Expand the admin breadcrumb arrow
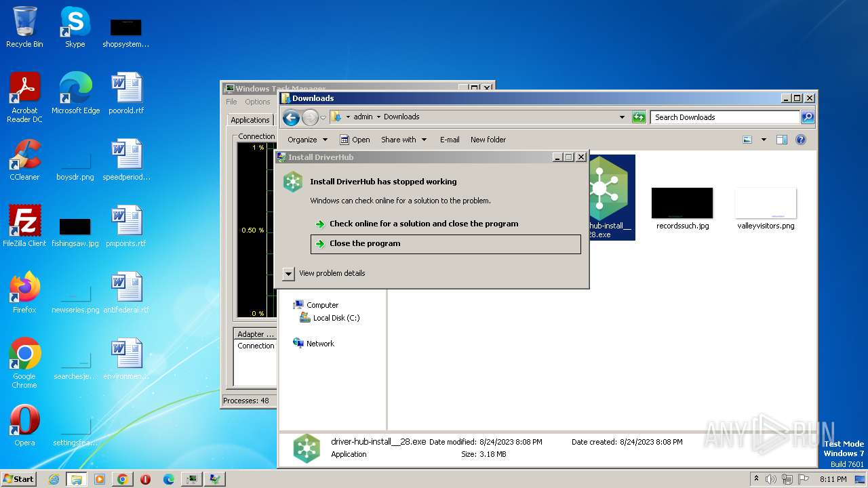Viewport: 868px width, 488px height. 378,117
